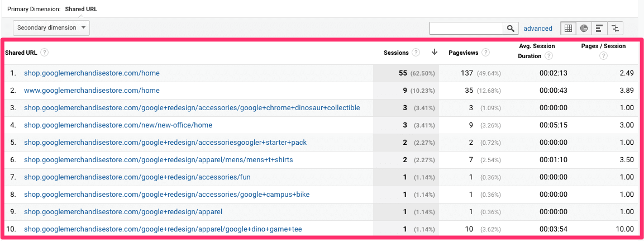
Task: Click duration value 00:03:54
Action: (x=553, y=229)
